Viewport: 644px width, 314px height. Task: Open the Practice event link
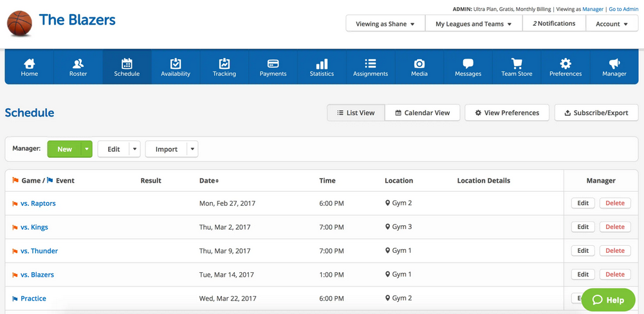click(x=33, y=299)
